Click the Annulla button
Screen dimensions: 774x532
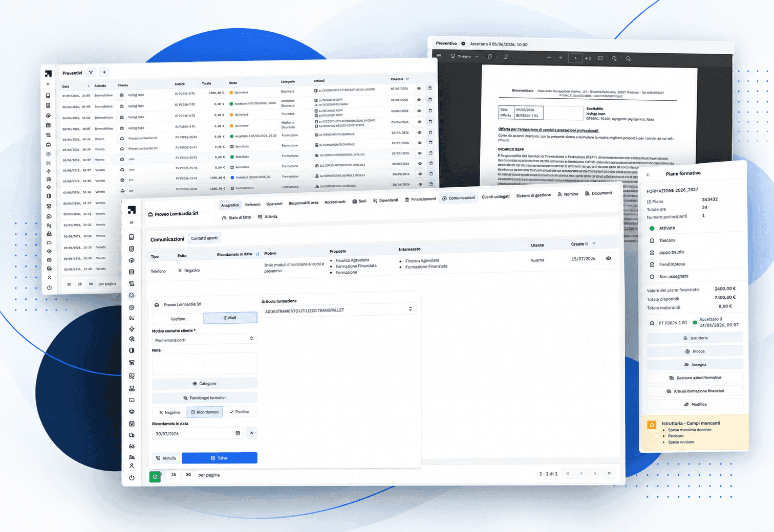pos(166,458)
